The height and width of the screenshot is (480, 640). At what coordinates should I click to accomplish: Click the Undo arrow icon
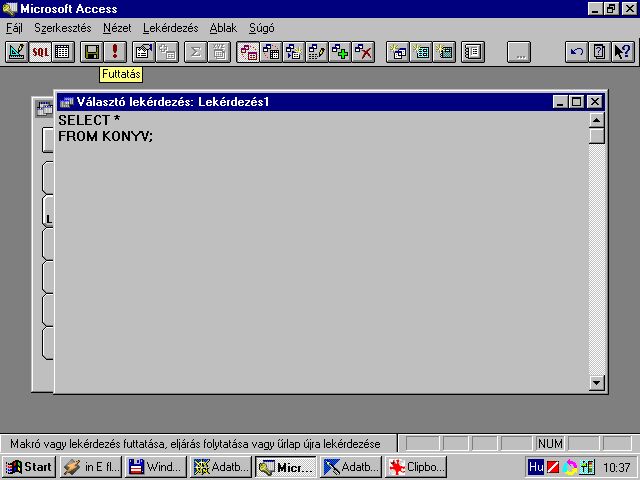click(x=577, y=52)
